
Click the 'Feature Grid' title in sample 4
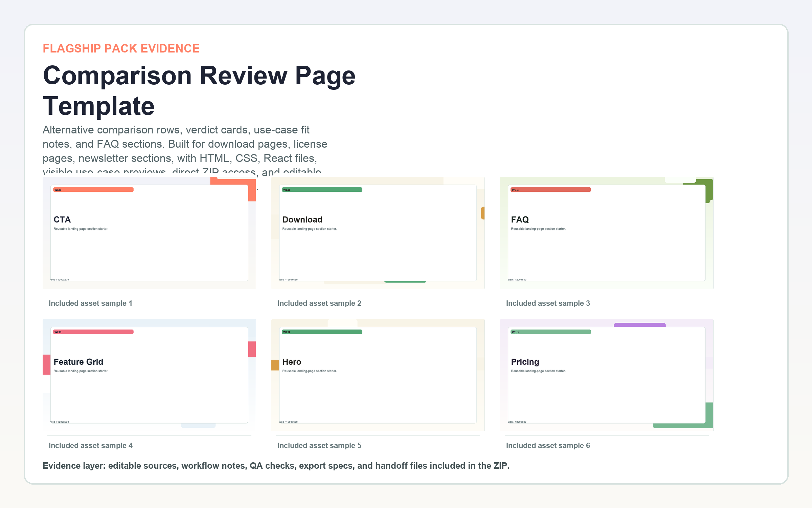pos(78,362)
